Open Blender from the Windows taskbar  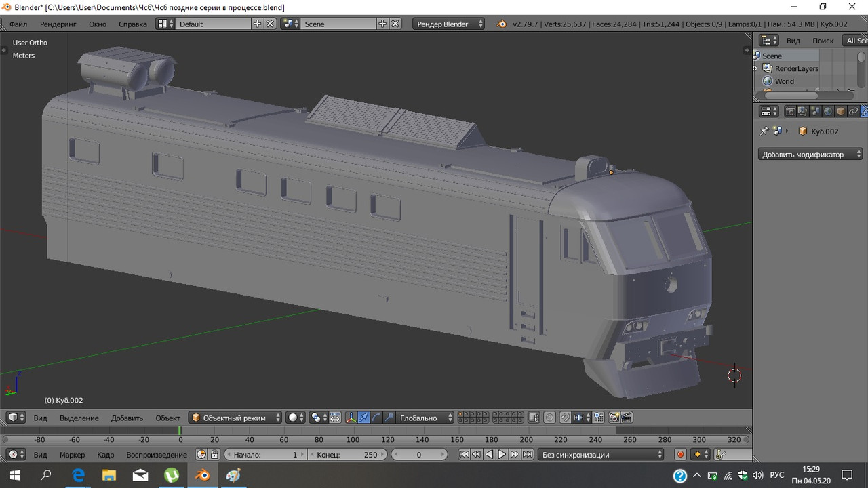(x=203, y=475)
